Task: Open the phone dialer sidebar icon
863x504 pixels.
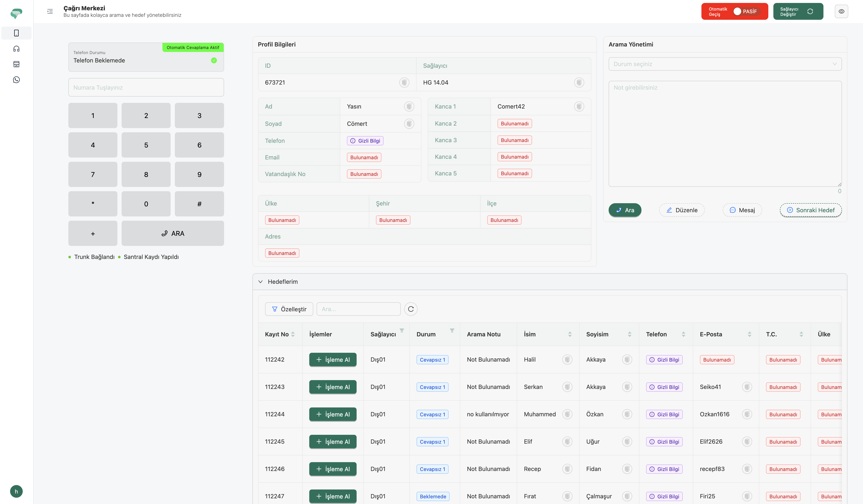Action: (x=16, y=33)
